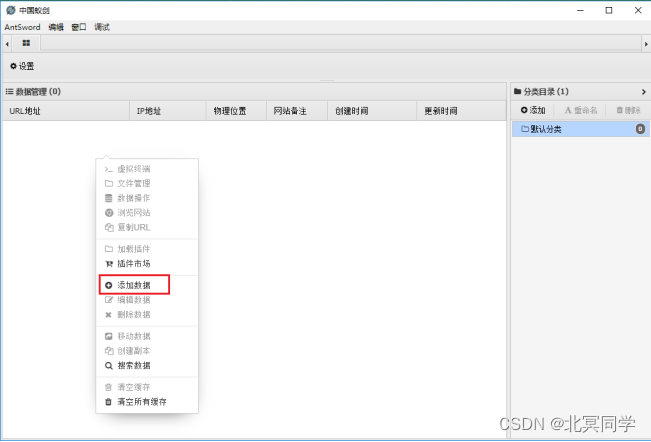The height and width of the screenshot is (442, 651).
Task: Collapse the 分类目录 panel chevron
Action: 644,92
